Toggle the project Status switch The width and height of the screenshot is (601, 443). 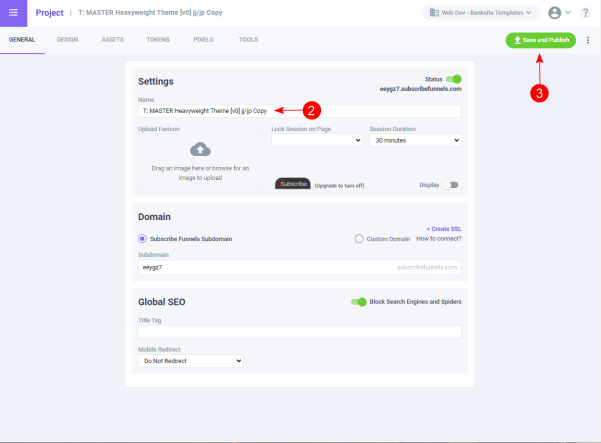[454, 78]
